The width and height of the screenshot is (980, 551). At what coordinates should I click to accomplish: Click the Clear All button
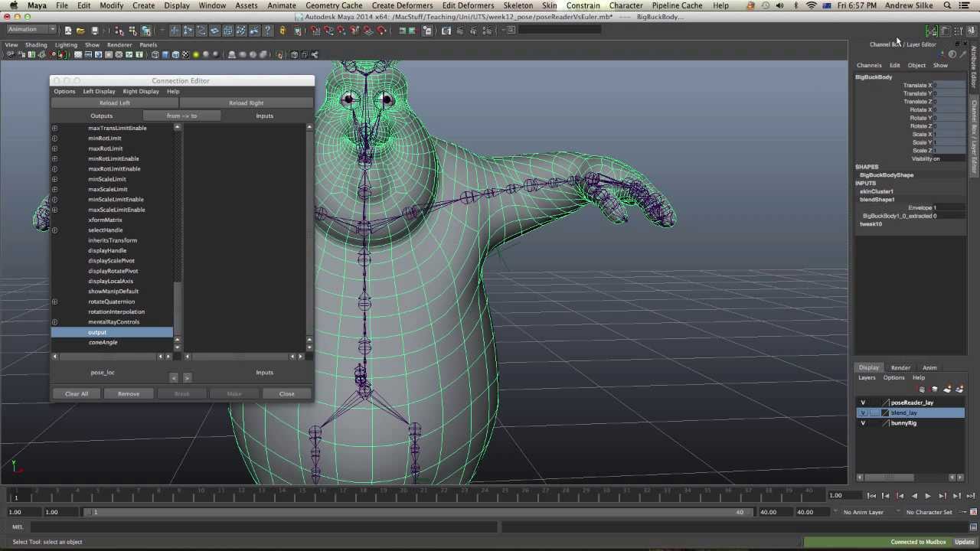[77, 393]
